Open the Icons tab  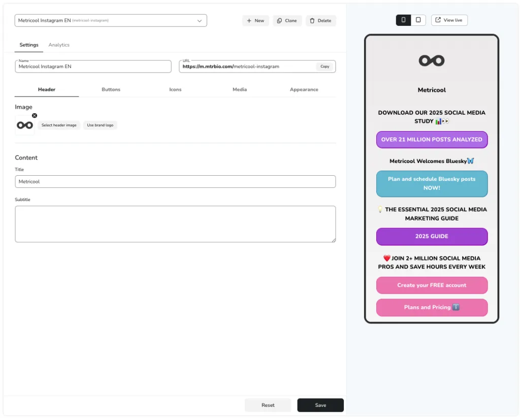coord(175,89)
